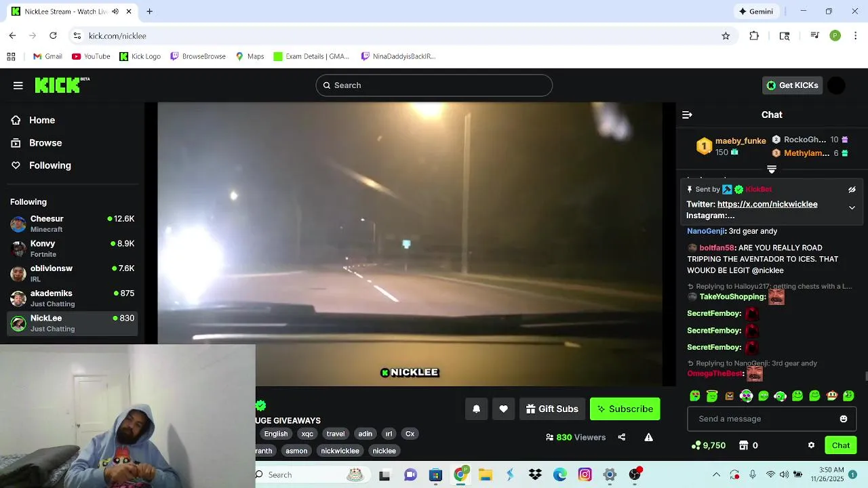
Task: Hide the pinned KickBot message
Action: 852,190
